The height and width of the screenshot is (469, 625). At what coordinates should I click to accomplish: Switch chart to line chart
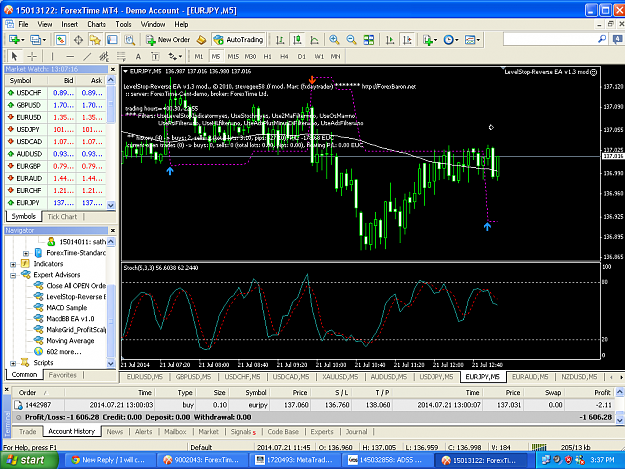[x=314, y=40]
